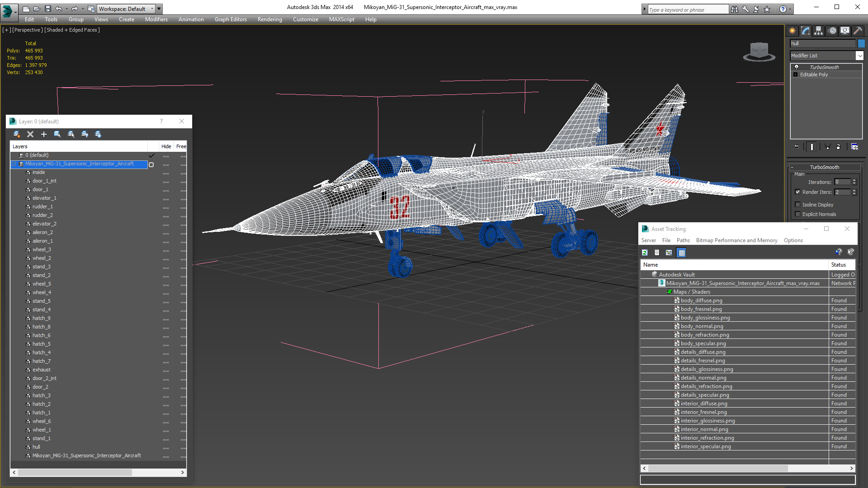Search with the binoculars icon
868x488 pixels.
pos(734,9)
